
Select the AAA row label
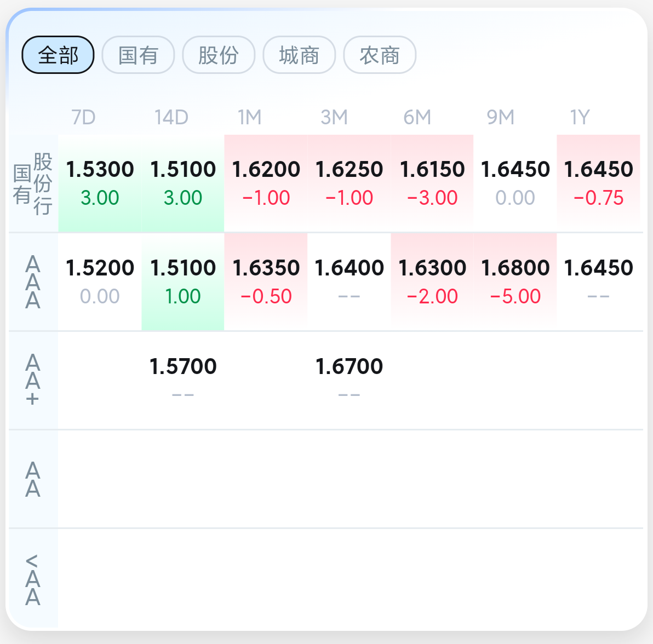(x=33, y=282)
